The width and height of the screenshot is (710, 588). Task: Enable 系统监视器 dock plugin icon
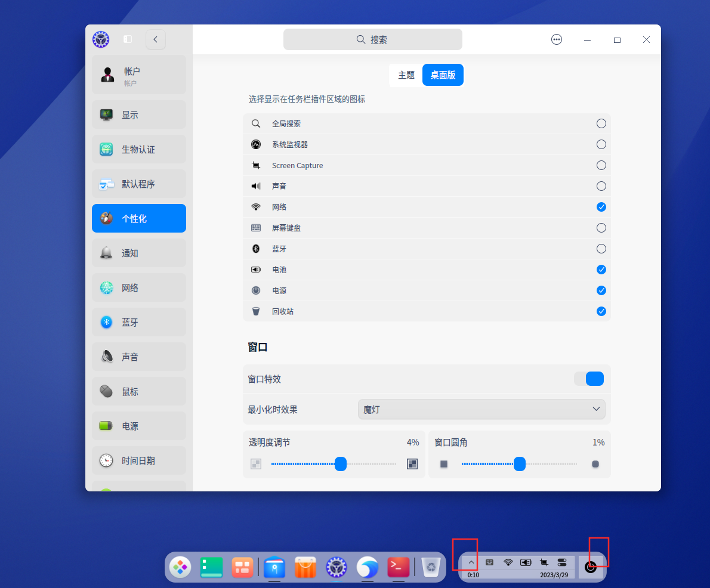point(601,144)
